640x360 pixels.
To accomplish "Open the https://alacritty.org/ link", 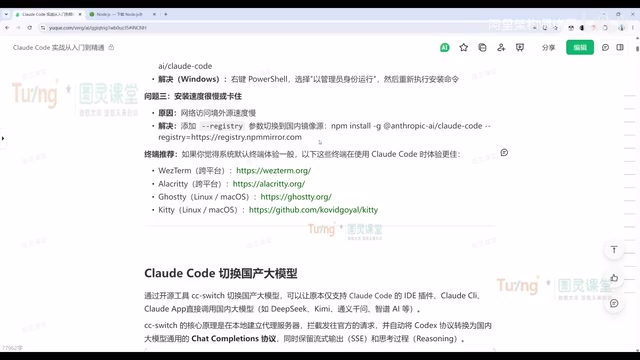I will click(x=269, y=184).
